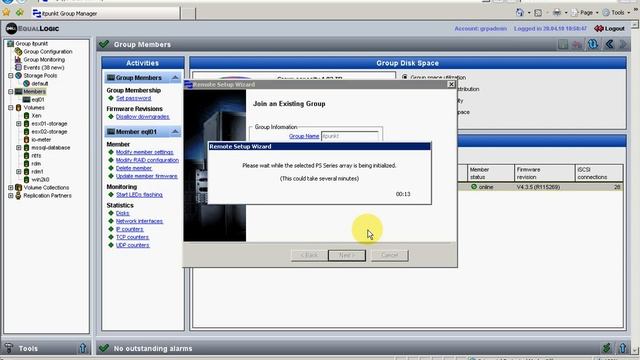640x360 pixels.
Task: Open the browser Page menu
Action: [x=585, y=13]
